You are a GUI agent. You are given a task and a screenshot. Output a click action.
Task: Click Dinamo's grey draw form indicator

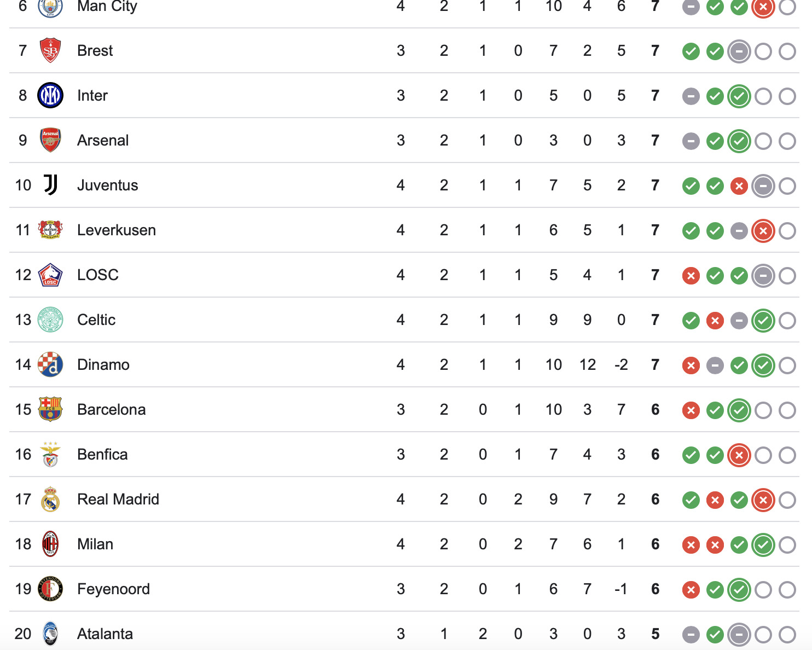[715, 365]
